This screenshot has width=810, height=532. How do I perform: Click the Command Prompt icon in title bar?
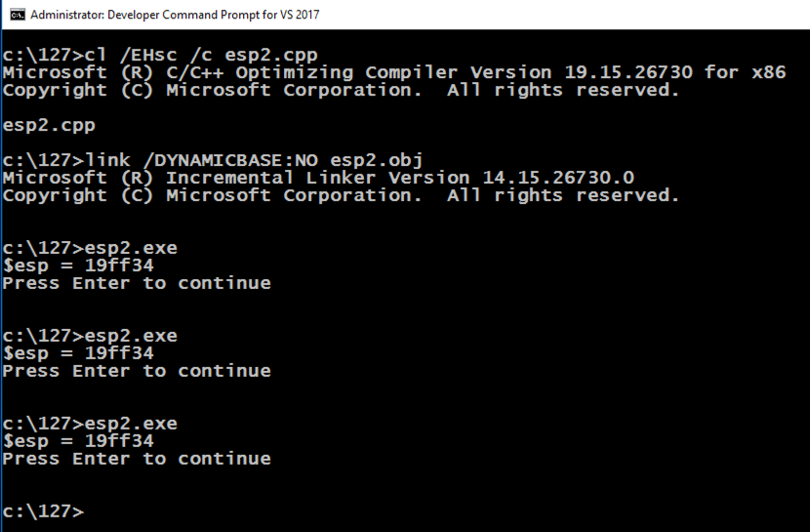(18, 15)
